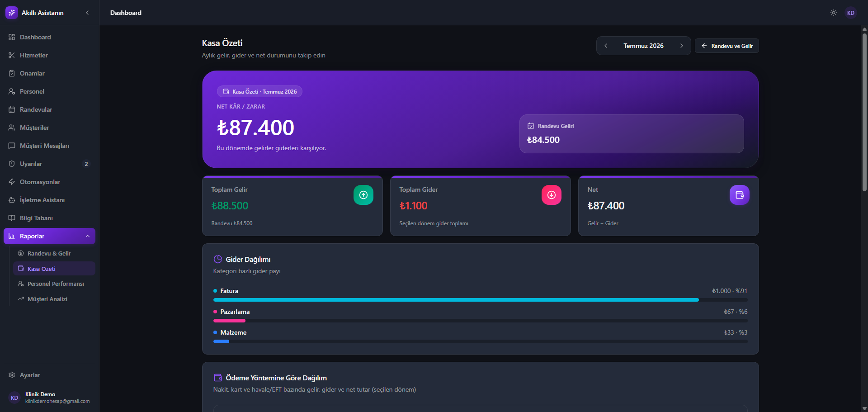This screenshot has height=412, width=868.
Task: Open KD user avatar in the top bar
Action: pos(851,13)
